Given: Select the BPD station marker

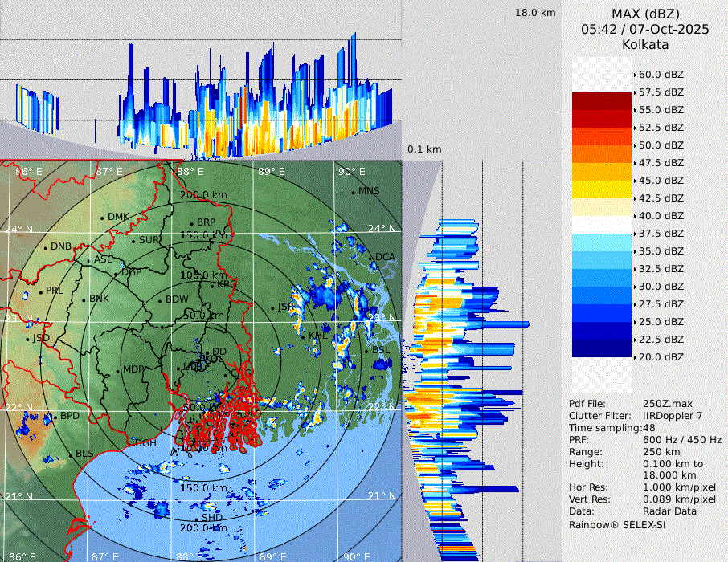Looking at the screenshot, I should 55,417.
